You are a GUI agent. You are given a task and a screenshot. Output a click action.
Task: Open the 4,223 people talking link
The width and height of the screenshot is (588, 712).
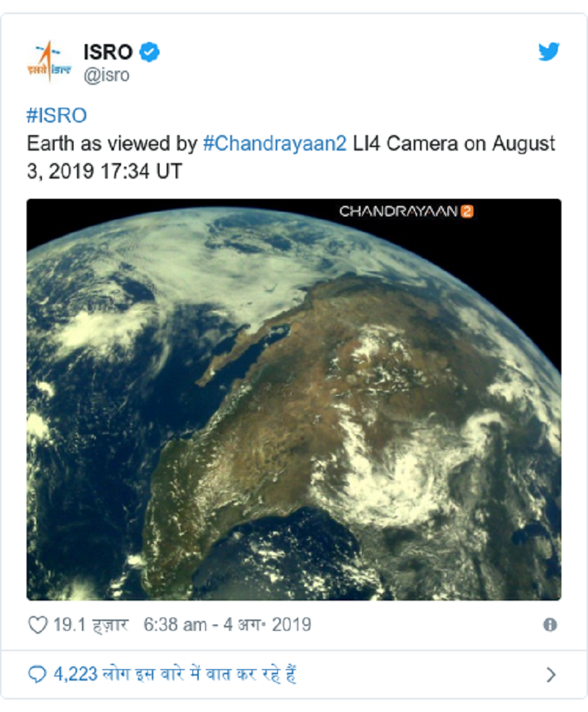tap(175, 674)
